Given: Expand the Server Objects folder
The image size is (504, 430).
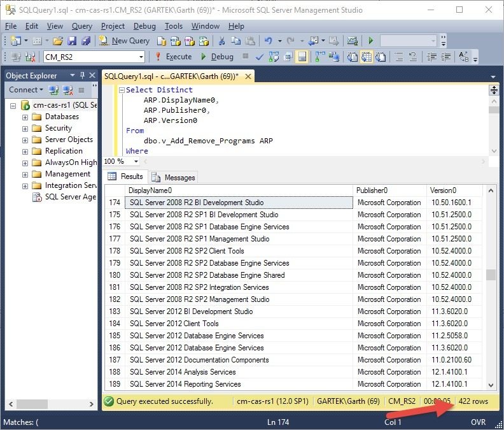Looking at the screenshot, I should point(25,140).
